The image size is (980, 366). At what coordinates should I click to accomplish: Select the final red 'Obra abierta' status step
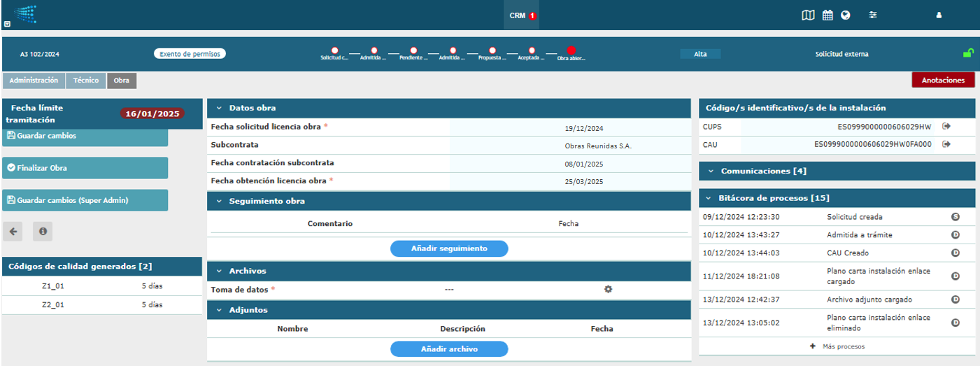[x=571, y=50]
